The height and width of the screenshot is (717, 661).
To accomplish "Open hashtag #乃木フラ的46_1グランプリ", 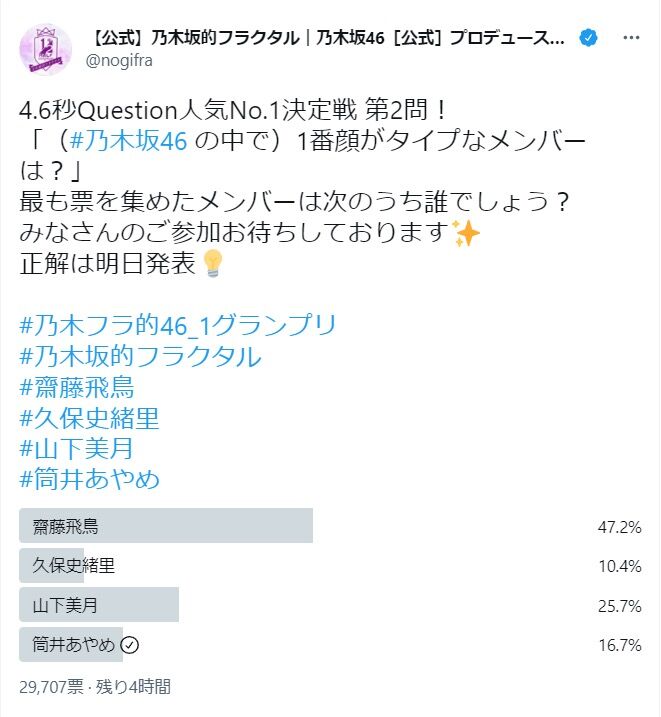I will coord(178,325).
